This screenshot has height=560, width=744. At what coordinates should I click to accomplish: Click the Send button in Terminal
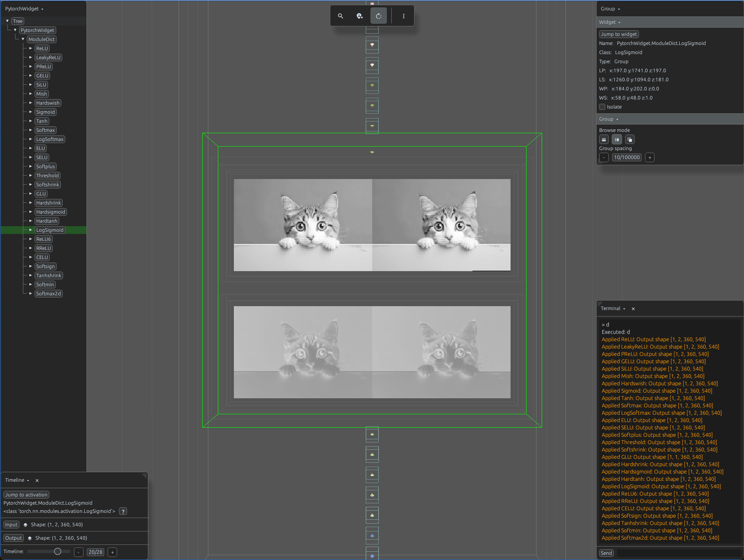tap(607, 553)
